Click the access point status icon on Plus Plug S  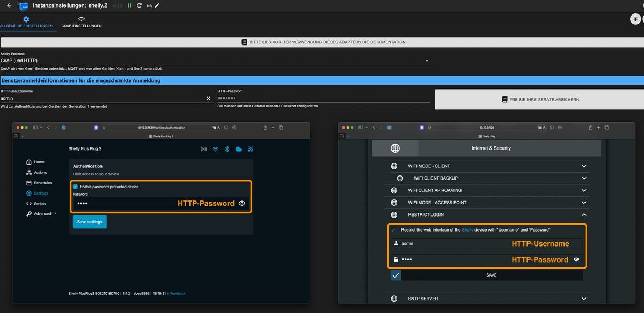204,149
